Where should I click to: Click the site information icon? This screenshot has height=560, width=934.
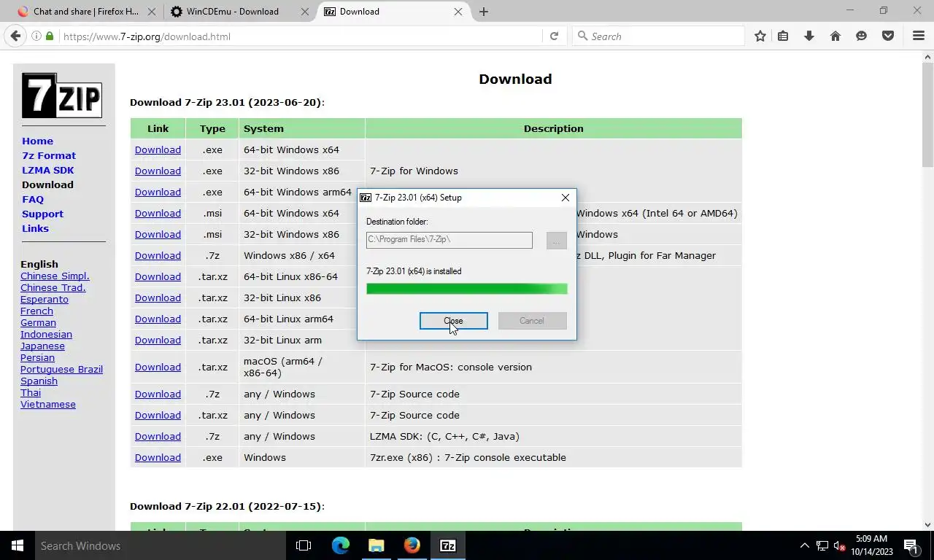[x=36, y=36]
